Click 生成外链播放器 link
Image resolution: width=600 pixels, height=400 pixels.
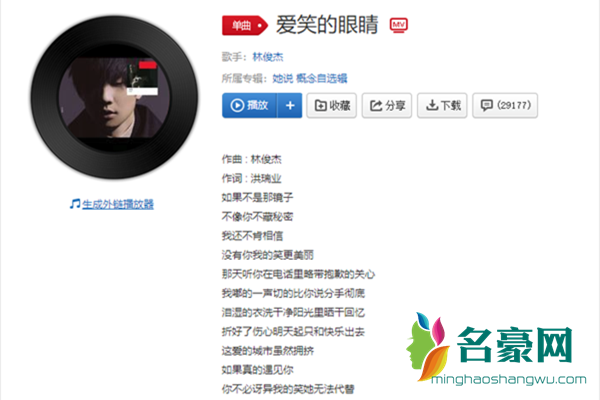coord(118,204)
